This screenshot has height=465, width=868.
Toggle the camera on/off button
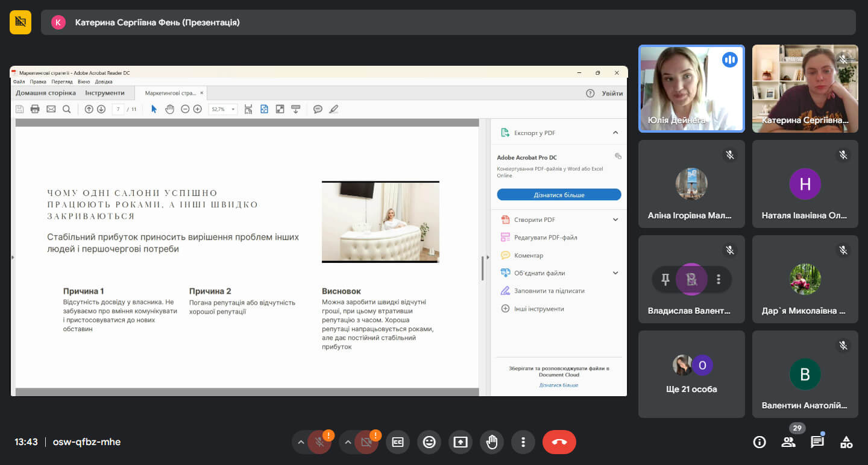tap(366, 442)
